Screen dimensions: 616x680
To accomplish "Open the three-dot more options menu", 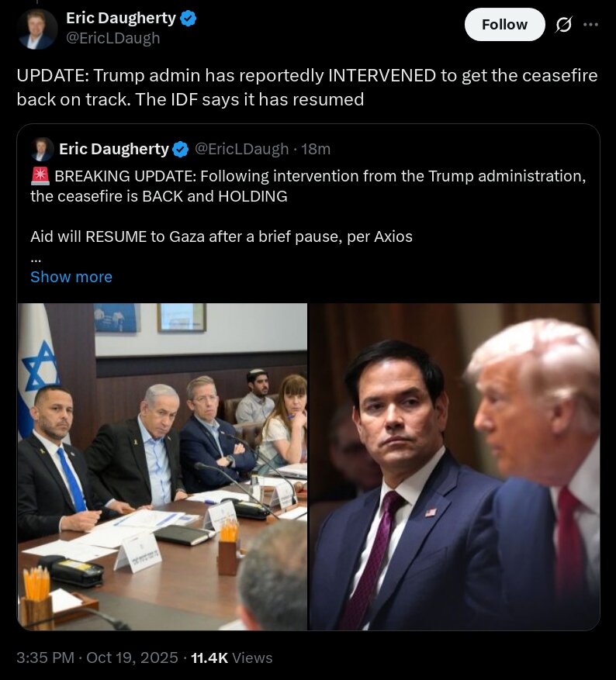I will [x=590, y=25].
